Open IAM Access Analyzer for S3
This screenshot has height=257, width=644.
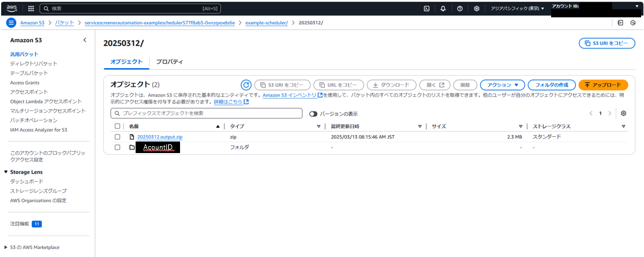pos(39,129)
